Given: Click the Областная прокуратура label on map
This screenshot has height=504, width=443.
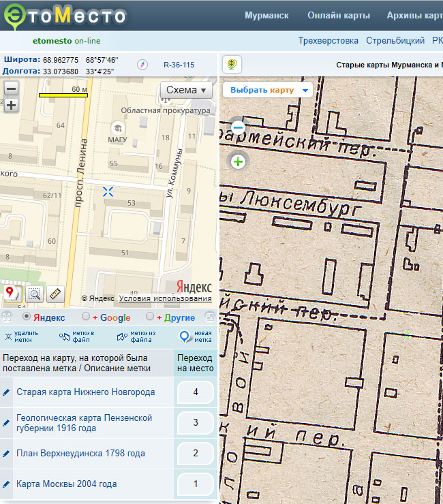Looking at the screenshot, I should click(x=166, y=110).
